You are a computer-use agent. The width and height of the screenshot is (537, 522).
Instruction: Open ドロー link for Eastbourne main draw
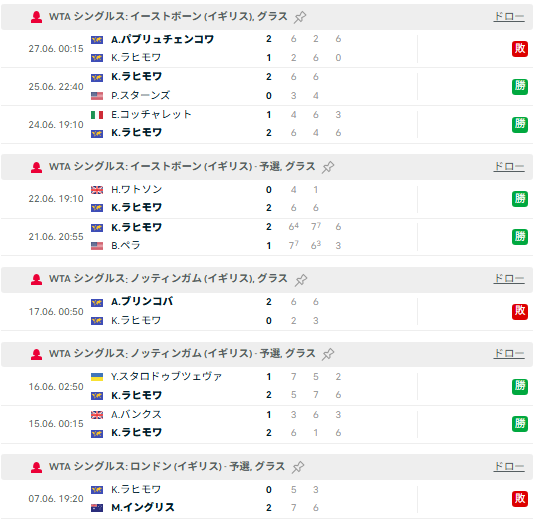[x=509, y=16]
